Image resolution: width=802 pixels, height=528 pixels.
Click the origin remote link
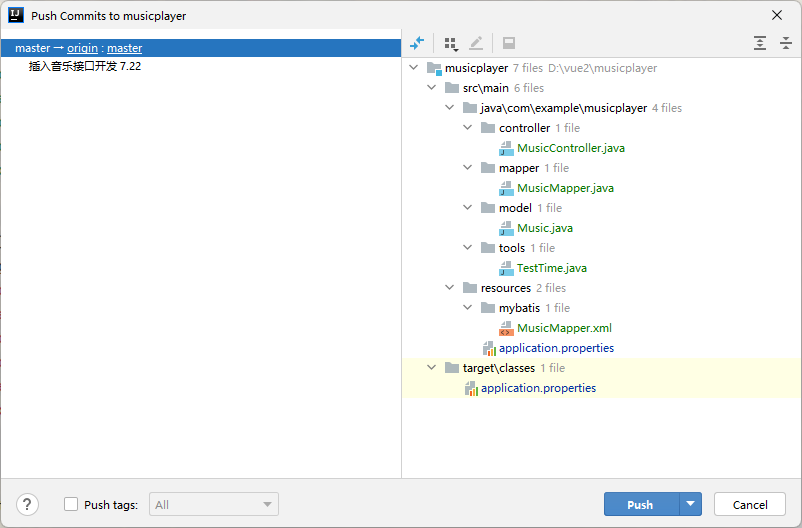[x=82, y=48]
